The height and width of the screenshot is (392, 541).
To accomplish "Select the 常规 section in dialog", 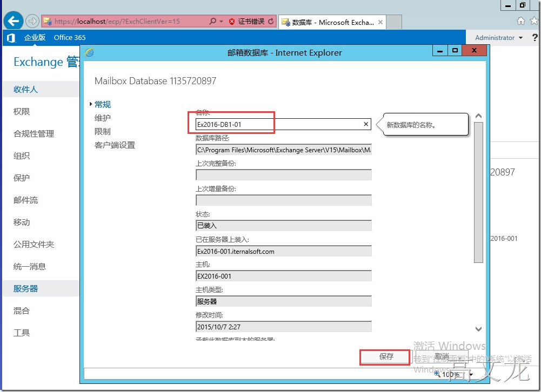I will click(103, 104).
